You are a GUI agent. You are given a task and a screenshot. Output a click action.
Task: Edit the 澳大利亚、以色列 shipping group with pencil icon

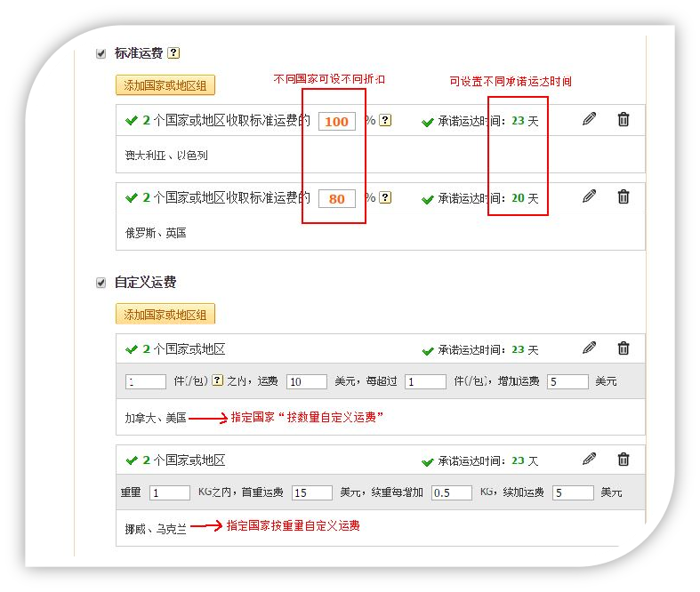590,119
